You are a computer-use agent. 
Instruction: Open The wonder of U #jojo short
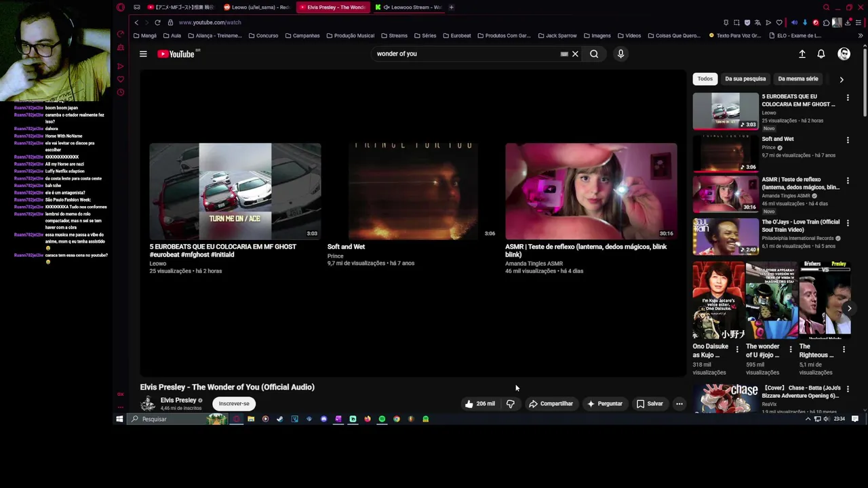[x=772, y=300]
